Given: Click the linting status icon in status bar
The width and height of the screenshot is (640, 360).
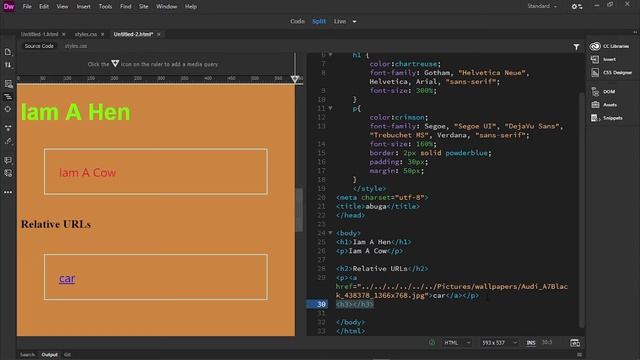Looking at the screenshot, I should [432, 342].
